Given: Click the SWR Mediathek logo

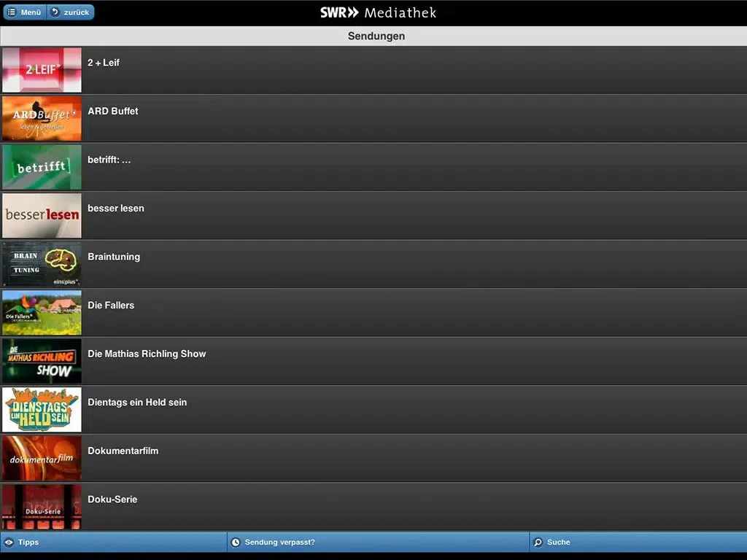Looking at the screenshot, I should [x=379, y=12].
